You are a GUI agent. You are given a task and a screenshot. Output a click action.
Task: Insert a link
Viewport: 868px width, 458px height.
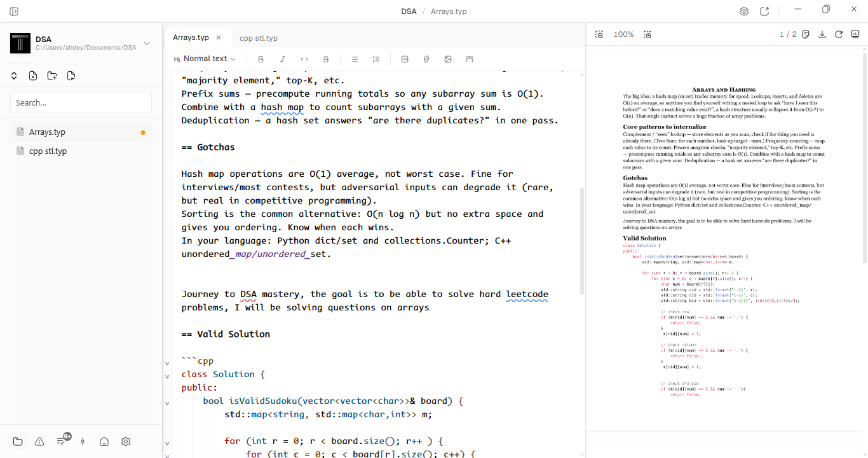click(426, 59)
